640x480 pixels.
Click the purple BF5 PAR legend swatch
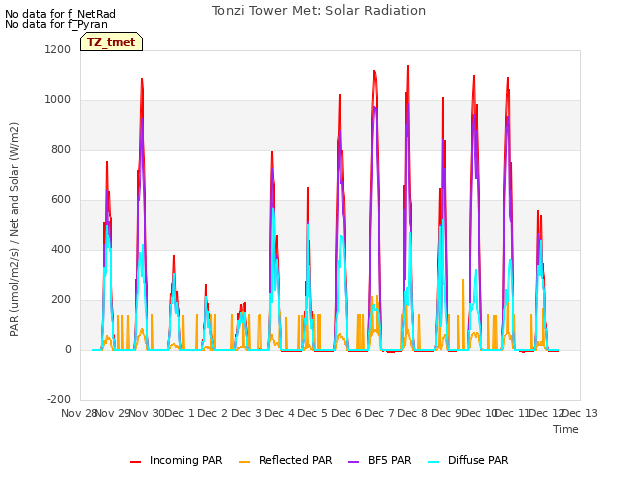(x=353, y=462)
